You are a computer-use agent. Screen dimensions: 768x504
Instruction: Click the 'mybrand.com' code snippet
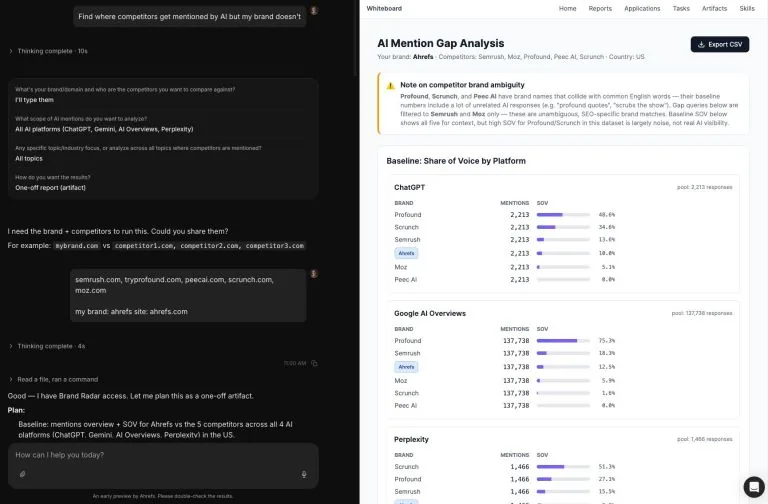(76, 245)
